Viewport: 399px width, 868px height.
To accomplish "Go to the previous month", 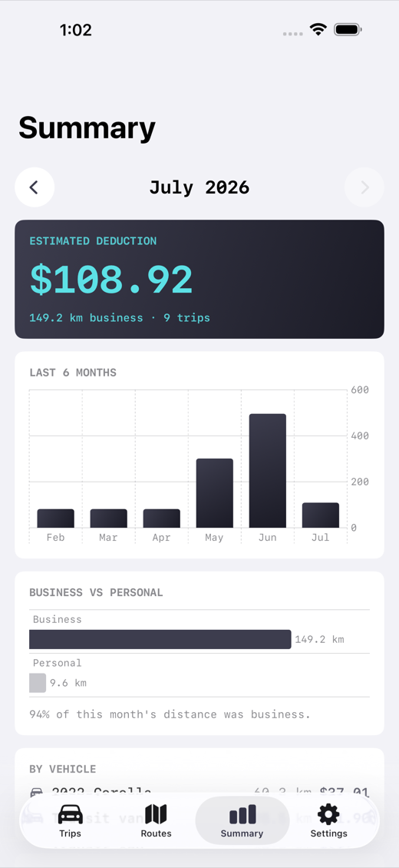I will [x=35, y=187].
